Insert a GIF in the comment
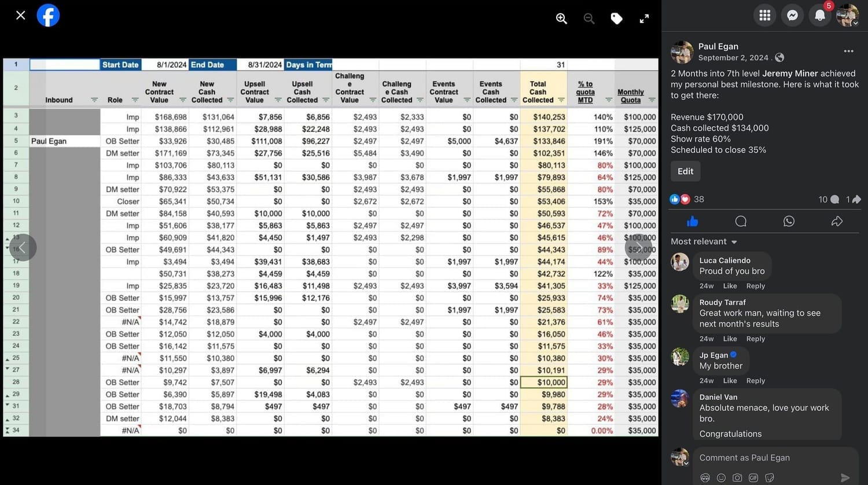Image resolution: width=868 pixels, height=485 pixels. [x=753, y=477]
